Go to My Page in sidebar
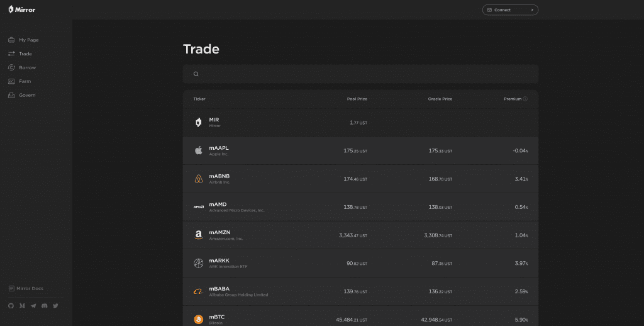Image resolution: width=644 pixels, height=326 pixels. (x=23, y=40)
